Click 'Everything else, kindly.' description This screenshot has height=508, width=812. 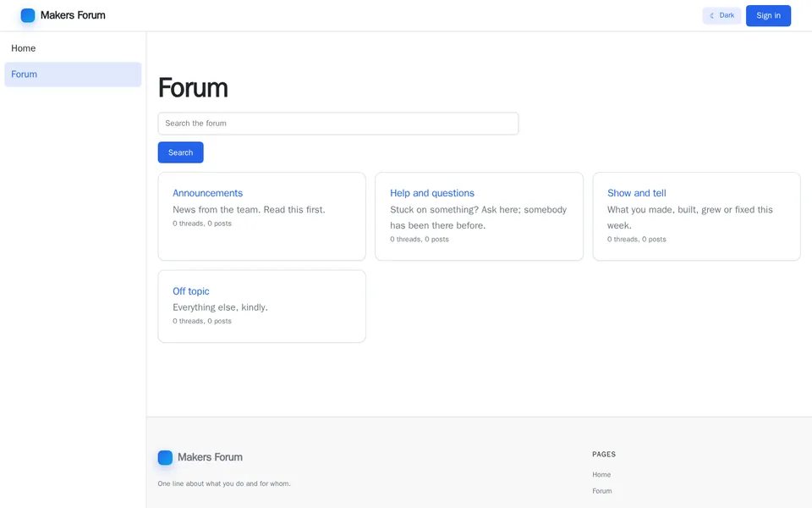coord(220,306)
